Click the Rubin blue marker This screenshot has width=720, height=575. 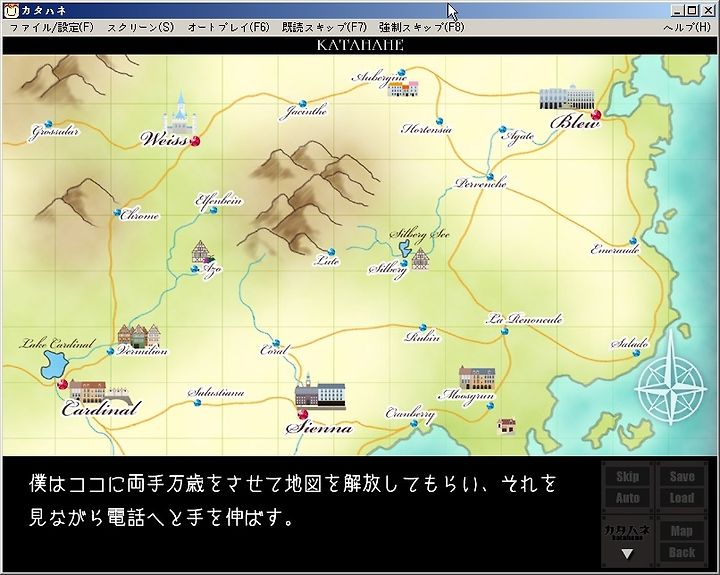(423, 328)
